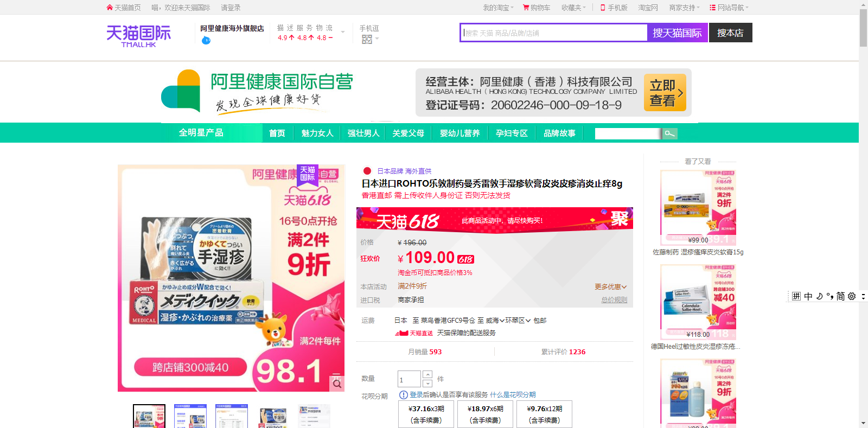Select the ¥18.97x6期 installment option
The width and height of the screenshot is (868, 428).
(486, 414)
